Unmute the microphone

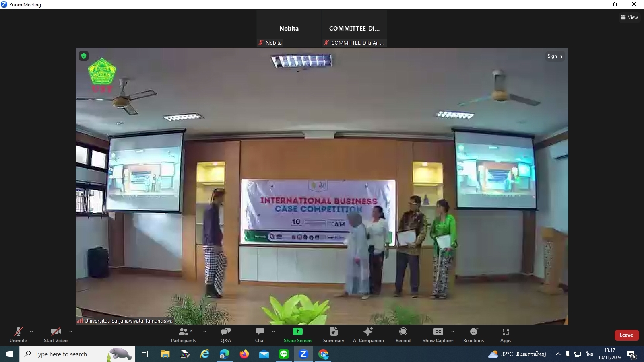point(19,335)
